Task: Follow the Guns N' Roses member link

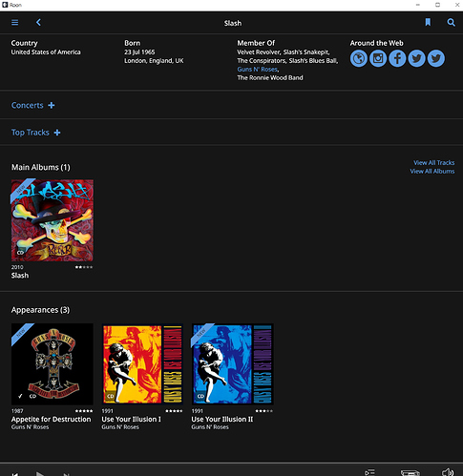Action: tap(258, 70)
